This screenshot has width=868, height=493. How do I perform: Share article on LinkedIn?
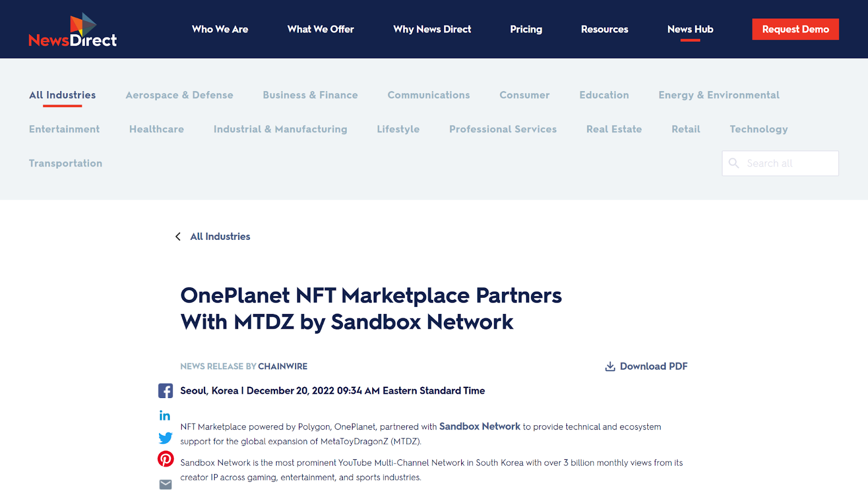click(165, 415)
